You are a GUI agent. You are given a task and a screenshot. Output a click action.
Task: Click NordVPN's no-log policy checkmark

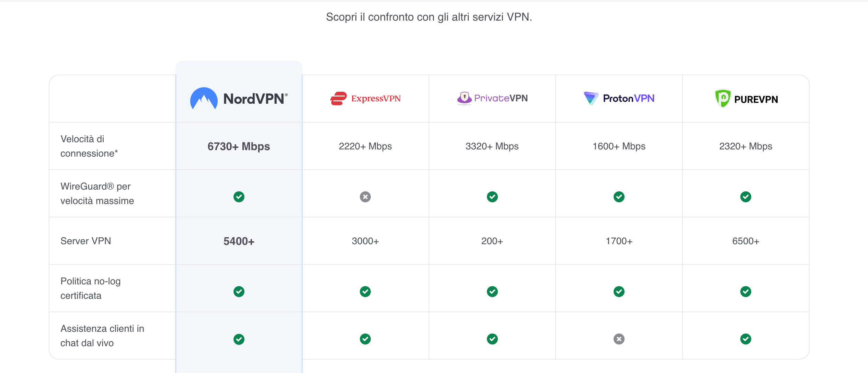tap(239, 292)
